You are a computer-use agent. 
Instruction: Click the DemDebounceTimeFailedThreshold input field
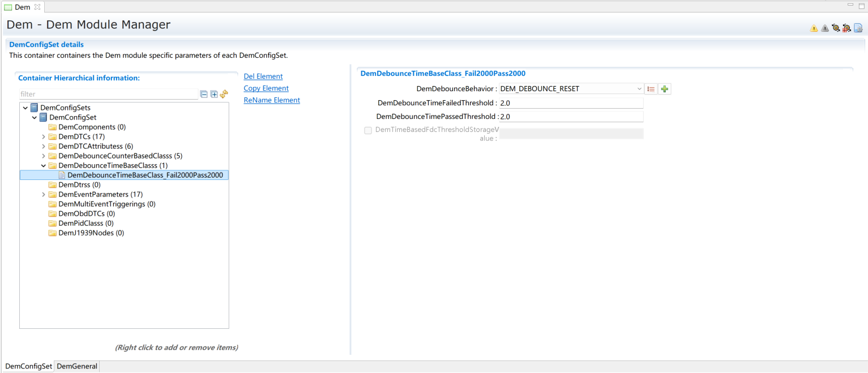click(571, 104)
